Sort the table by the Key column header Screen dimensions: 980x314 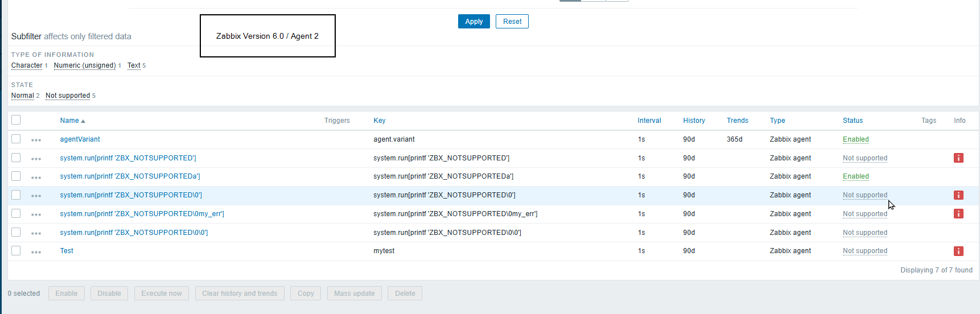(x=379, y=121)
